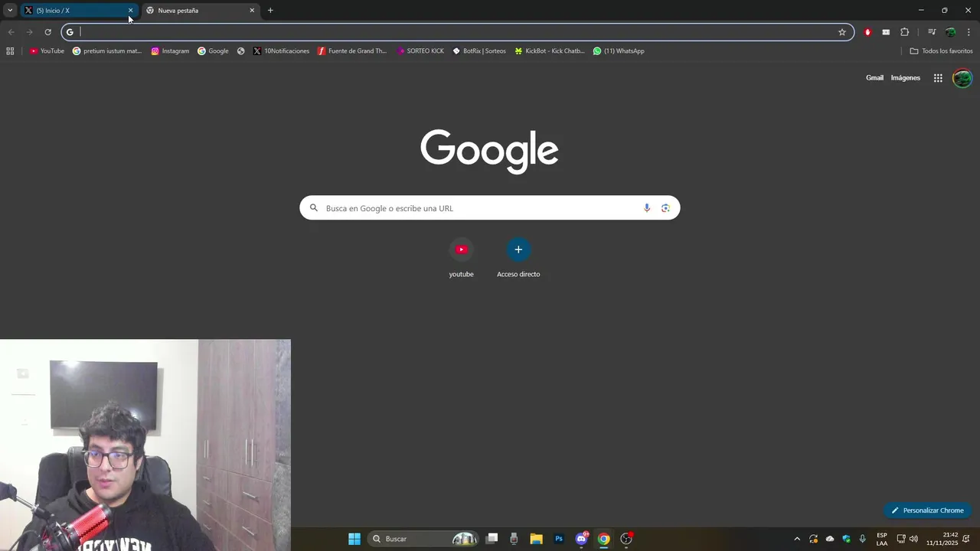Open the SORTEO KICK bookmark
Image resolution: width=980 pixels, height=551 pixels.
[x=420, y=51]
